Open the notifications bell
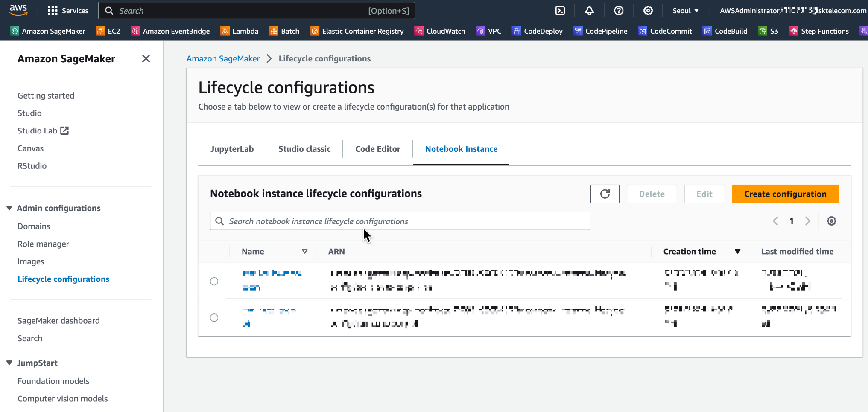Viewport: 868px width, 412px height. click(589, 11)
